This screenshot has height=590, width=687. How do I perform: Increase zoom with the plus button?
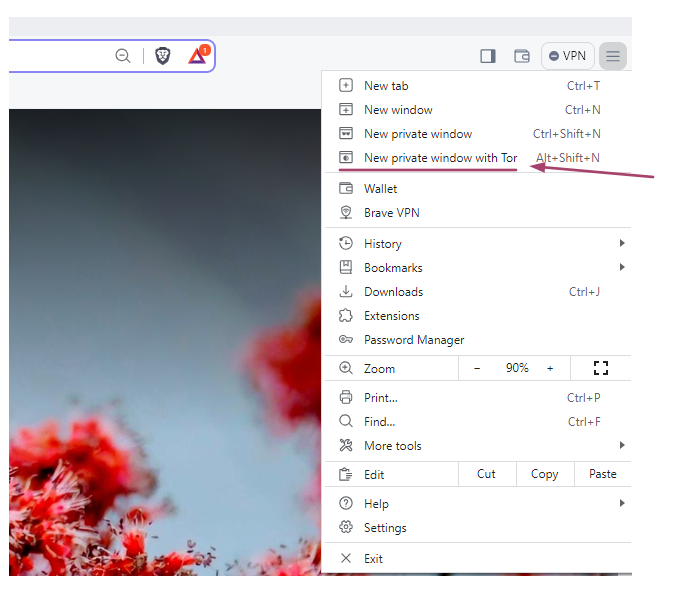tap(550, 368)
